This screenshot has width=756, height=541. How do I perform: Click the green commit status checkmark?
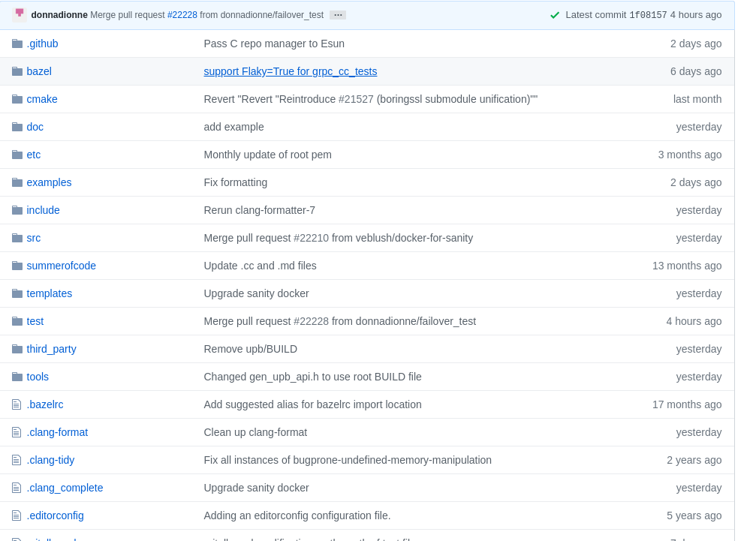[555, 15]
